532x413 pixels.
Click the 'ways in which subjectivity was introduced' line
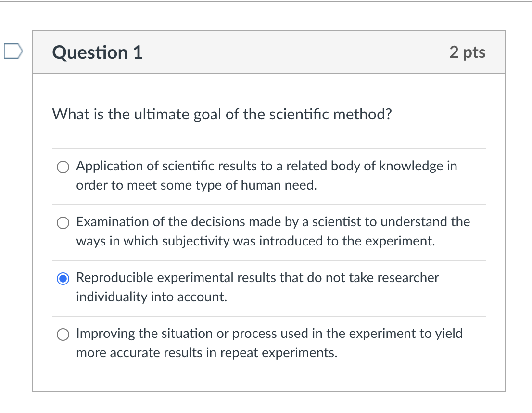[255, 241]
